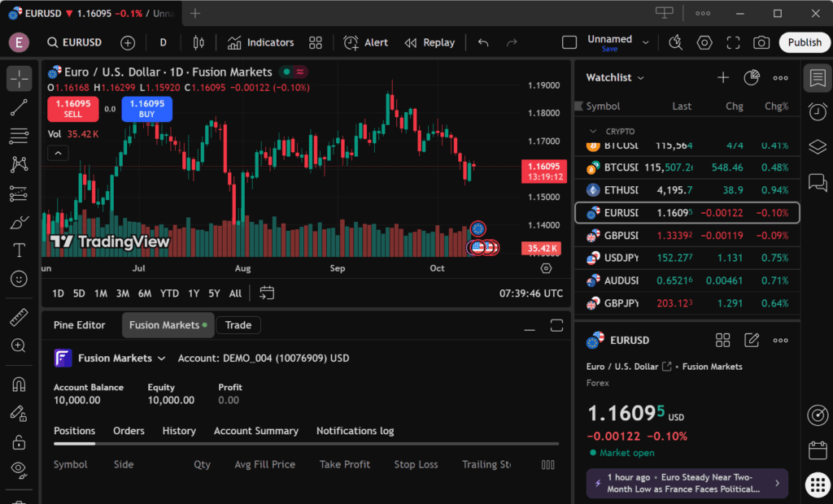The width and height of the screenshot is (833, 504).
Task: Take a chart snapshot with camera icon
Action: [x=761, y=42]
